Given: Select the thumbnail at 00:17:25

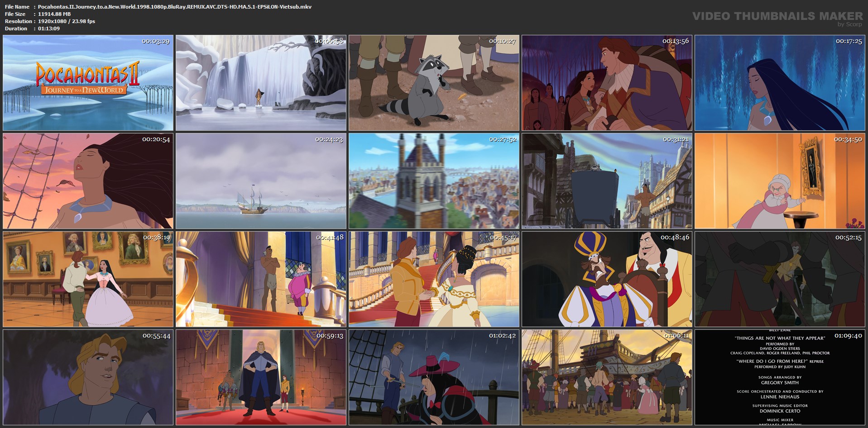Looking at the screenshot, I should (x=780, y=83).
